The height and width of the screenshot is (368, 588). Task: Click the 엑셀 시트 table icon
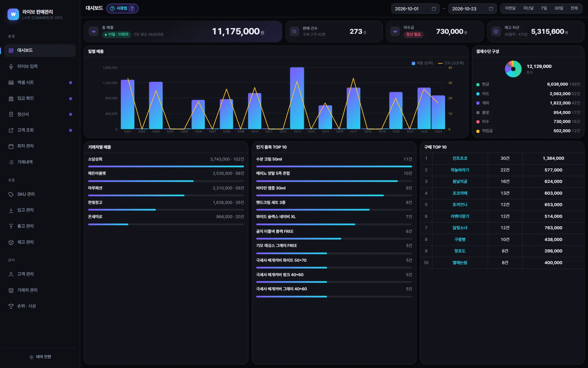point(11,83)
